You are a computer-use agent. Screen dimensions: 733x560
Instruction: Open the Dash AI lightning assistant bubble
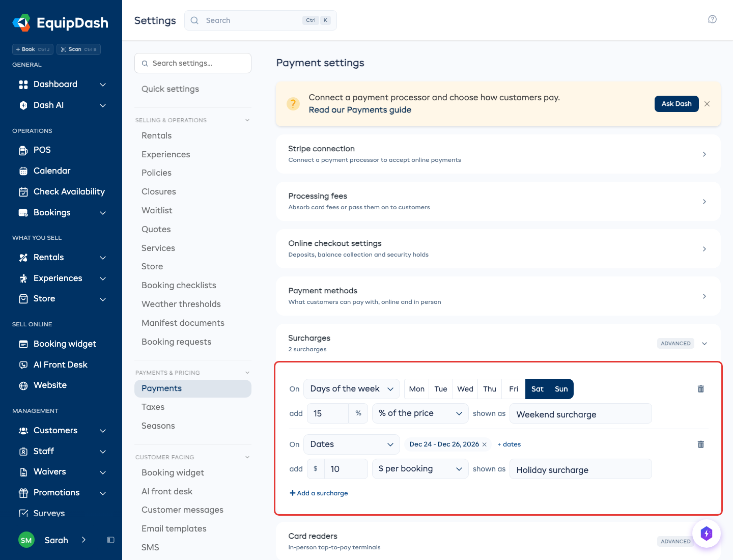point(707,534)
